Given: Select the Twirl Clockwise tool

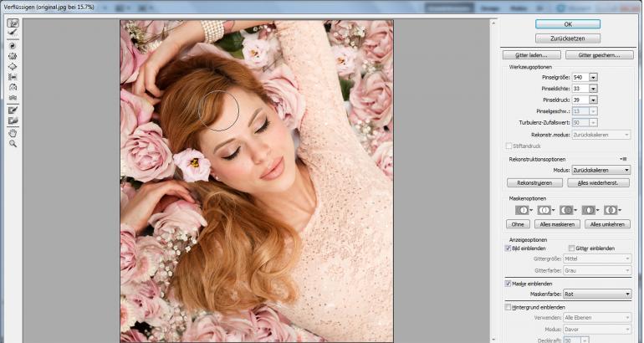Looking at the screenshot, I should coord(13,46).
